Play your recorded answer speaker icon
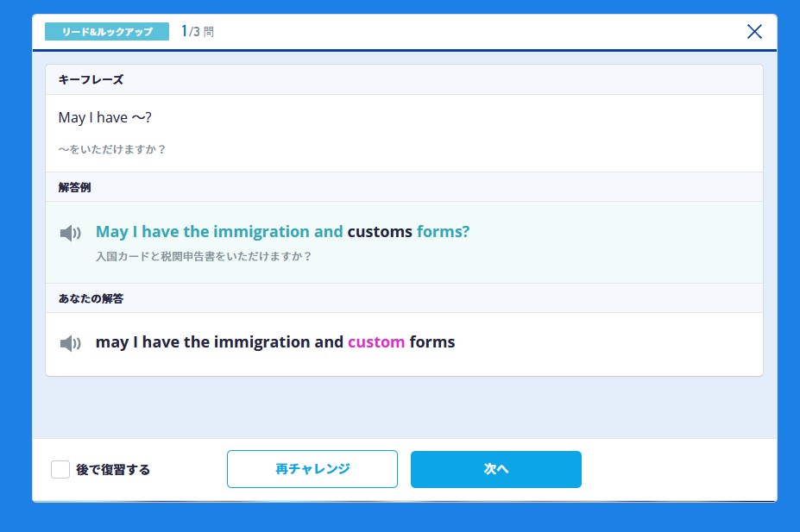The height and width of the screenshot is (532, 800). (x=71, y=343)
